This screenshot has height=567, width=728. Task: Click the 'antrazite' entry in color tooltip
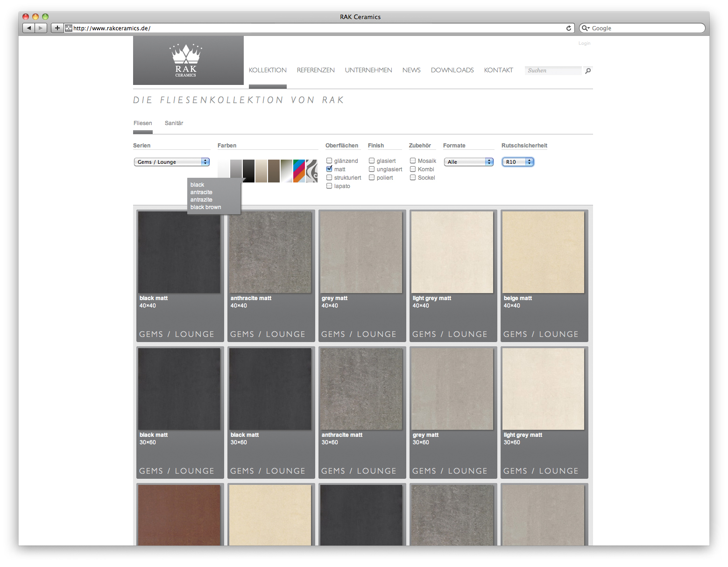(x=201, y=200)
